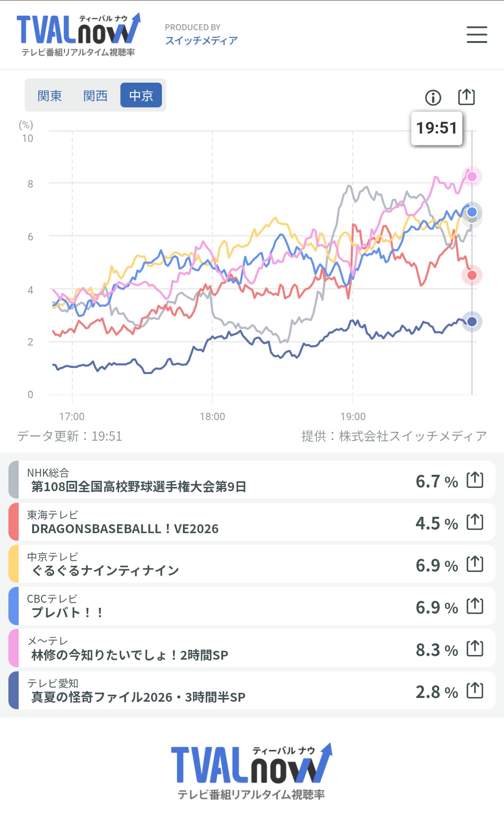Open the hamburger menu

pyautogui.click(x=476, y=35)
